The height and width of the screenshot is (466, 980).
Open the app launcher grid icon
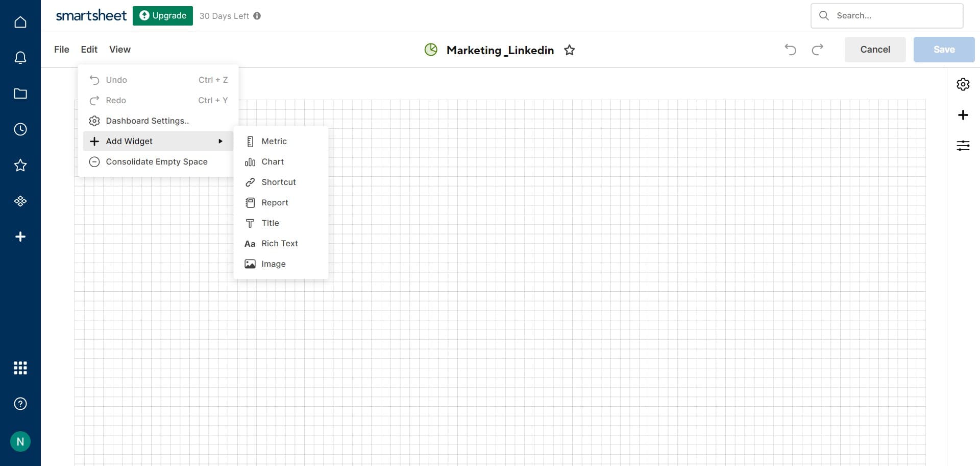(20, 367)
